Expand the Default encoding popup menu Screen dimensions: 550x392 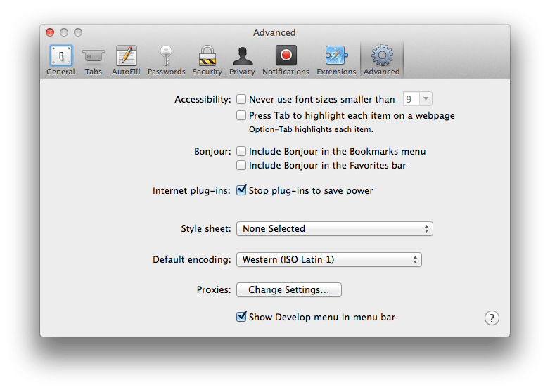328,260
